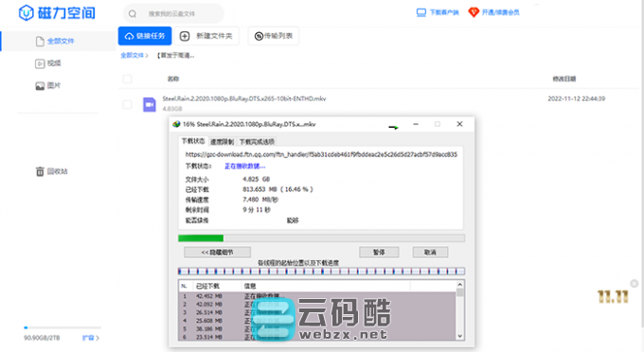This screenshot has height=352, width=644.
Task: Click the thread list scroll down arrow
Action: (x=460, y=336)
